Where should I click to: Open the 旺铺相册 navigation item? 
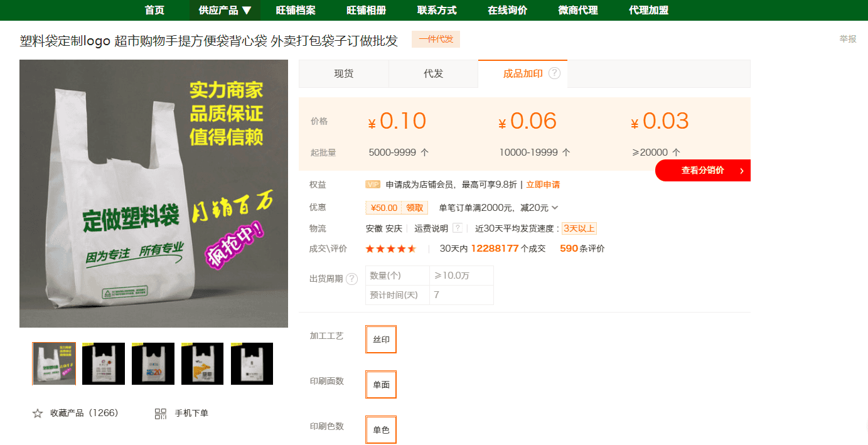(x=367, y=10)
